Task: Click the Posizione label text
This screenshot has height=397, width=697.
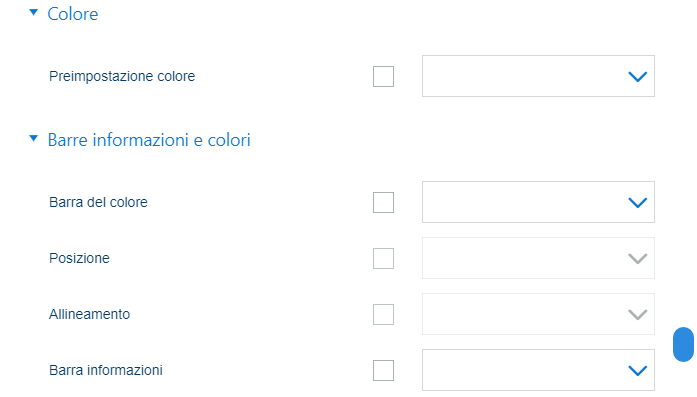Action: [79, 258]
